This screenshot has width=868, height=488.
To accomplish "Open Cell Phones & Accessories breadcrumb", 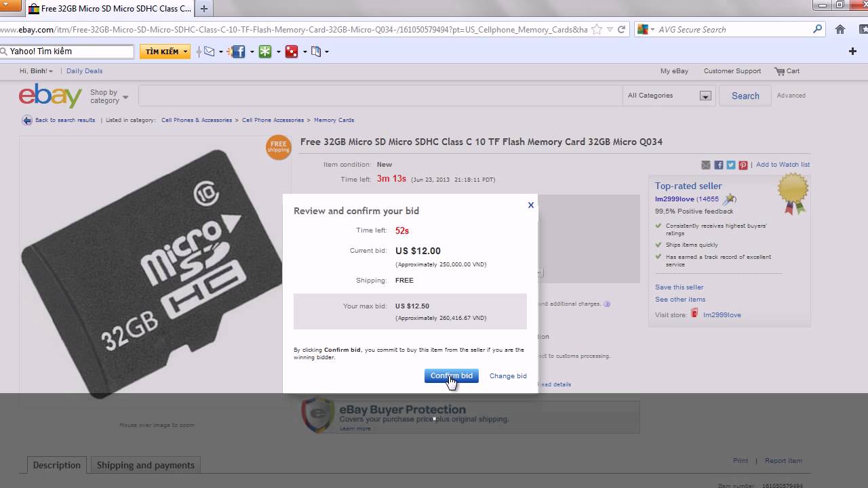I will (197, 120).
